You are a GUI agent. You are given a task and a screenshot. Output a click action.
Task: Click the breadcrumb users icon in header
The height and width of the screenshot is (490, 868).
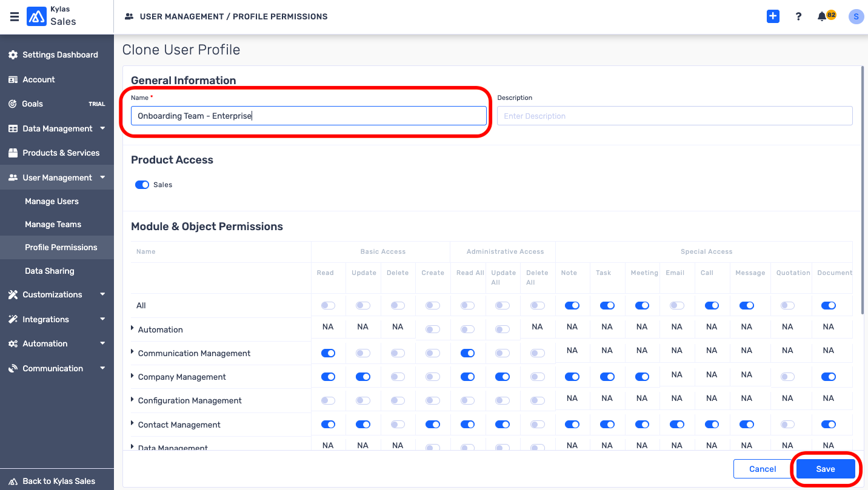(129, 17)
